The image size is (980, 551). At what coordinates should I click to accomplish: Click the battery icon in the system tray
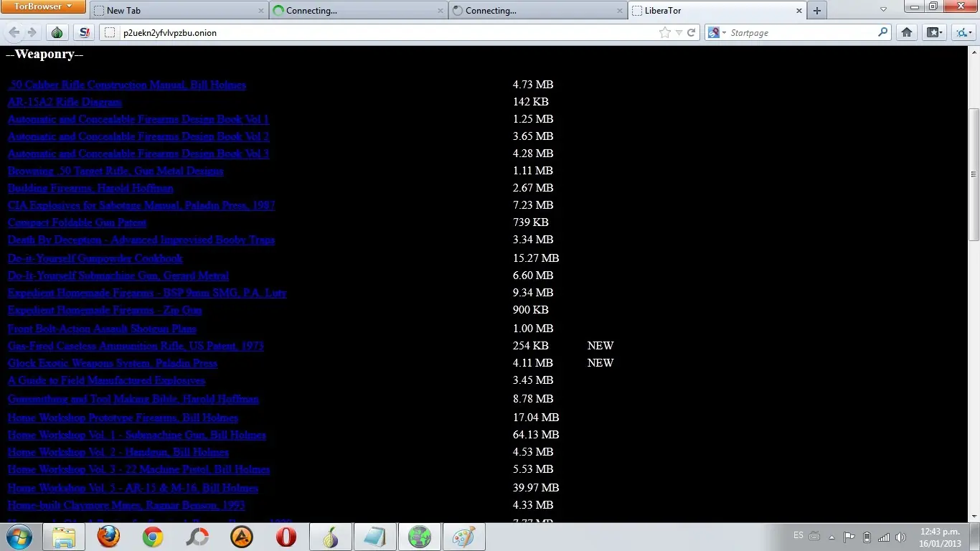click(x=867, y=537)
